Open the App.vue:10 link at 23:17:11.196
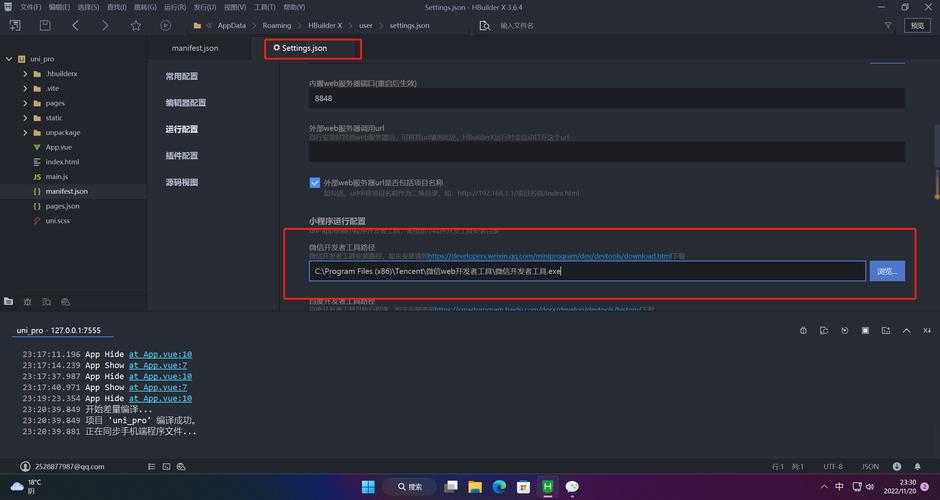 click(x=160, y=354)
